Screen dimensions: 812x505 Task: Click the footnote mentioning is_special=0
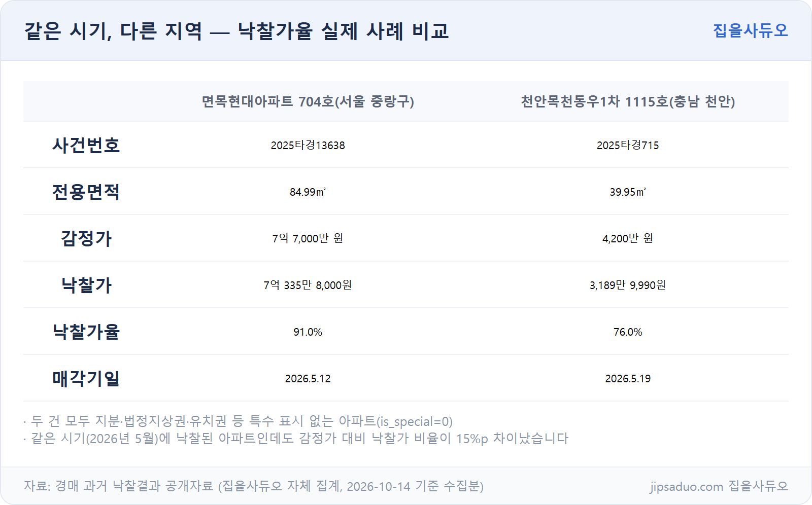[x=238, y=421]
